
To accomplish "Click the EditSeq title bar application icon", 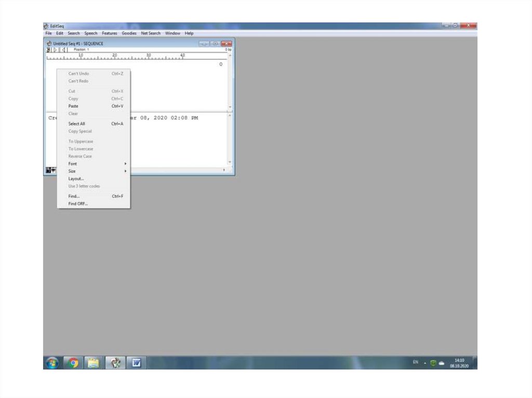I will click(46, 26).
